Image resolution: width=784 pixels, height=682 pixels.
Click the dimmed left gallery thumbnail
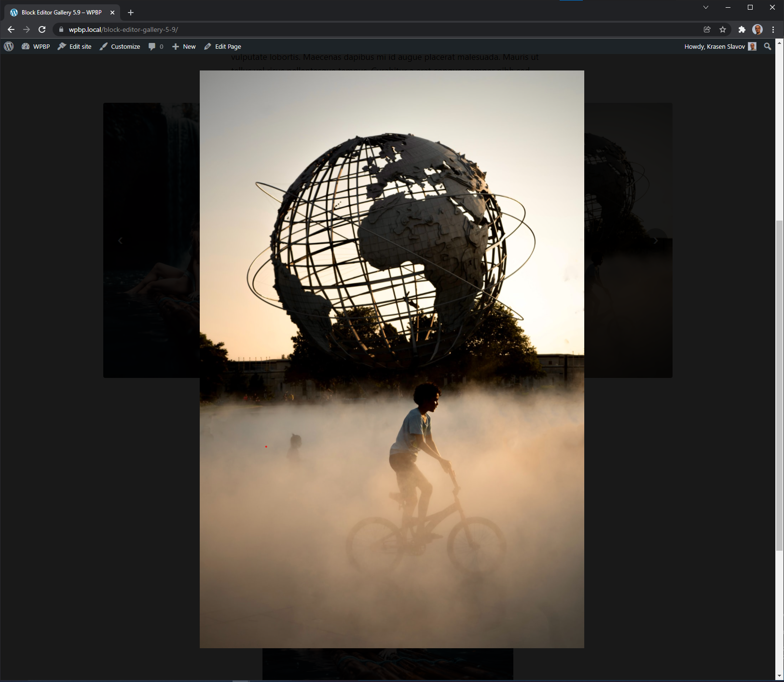(151, 240)
